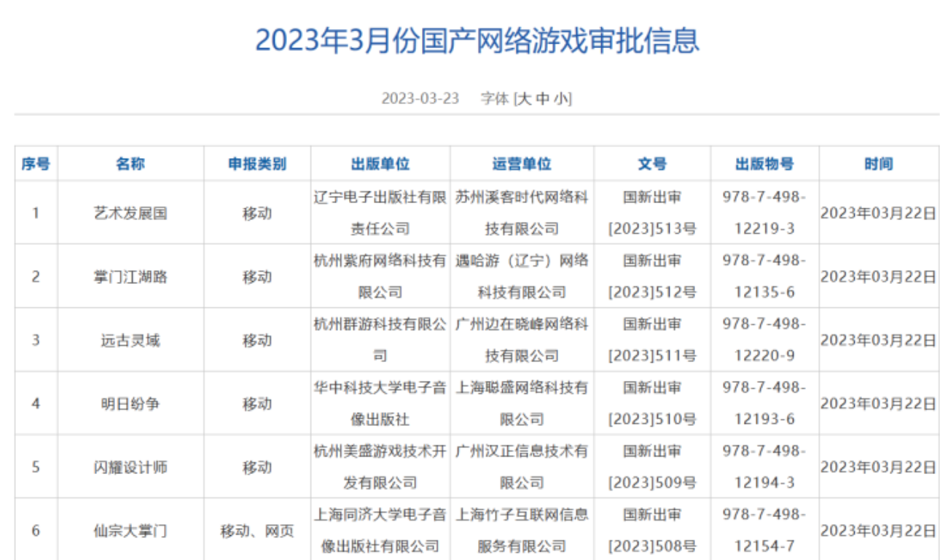Select the game name 艺术发展国
This screenshot has height=560, width=940.
pos(130,213)
